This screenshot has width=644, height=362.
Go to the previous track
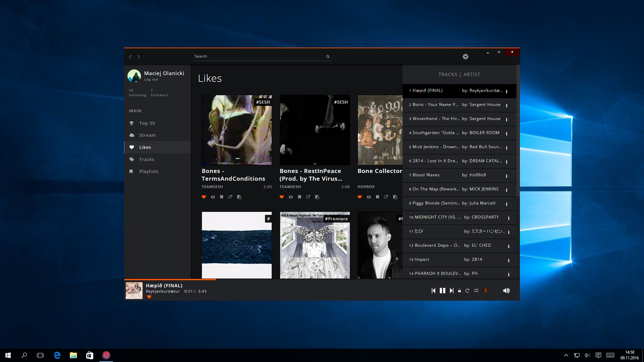(x=433, y=291)
